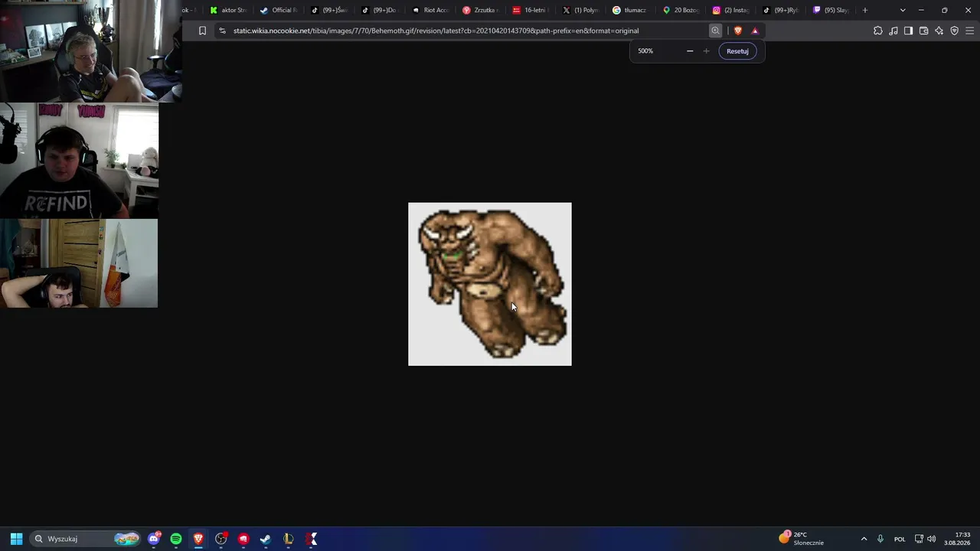Click the 500% zoom level text
The image size is (980, 551).
pos(645,51)
